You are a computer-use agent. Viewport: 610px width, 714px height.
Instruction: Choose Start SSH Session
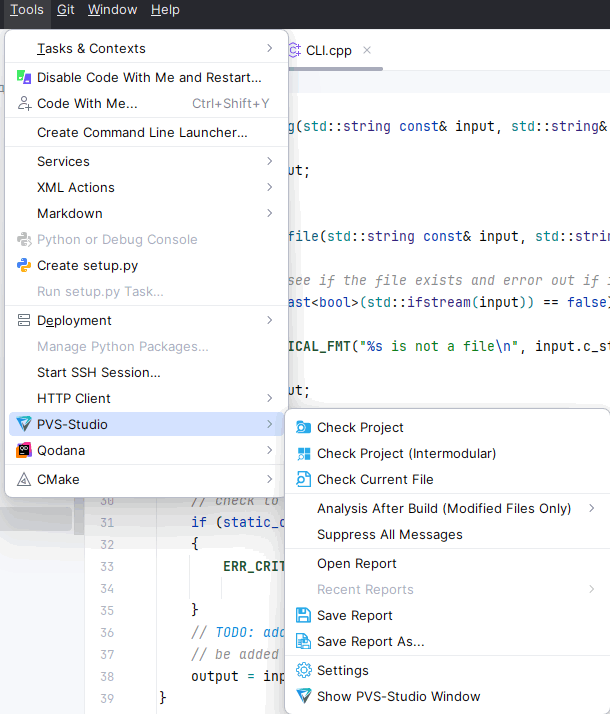[x=98, y=372]
